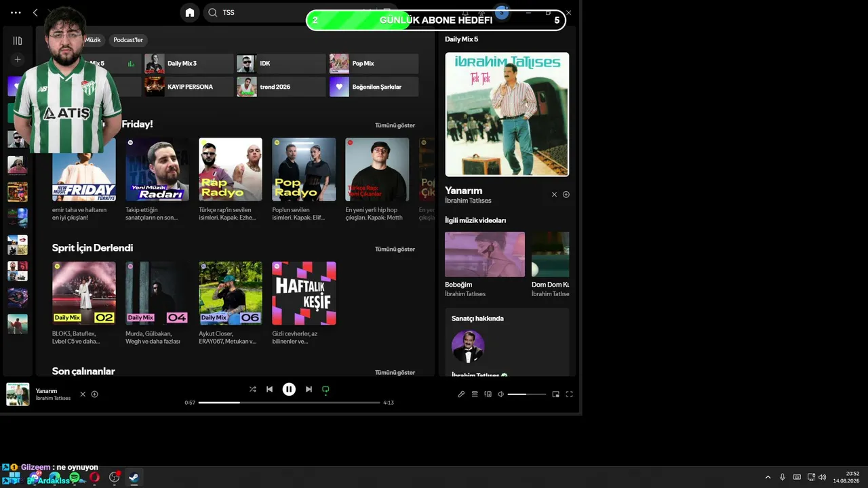Create a new playlist with plus icon
The width and height of the screenshot is (868, 488).
(18, 60)
